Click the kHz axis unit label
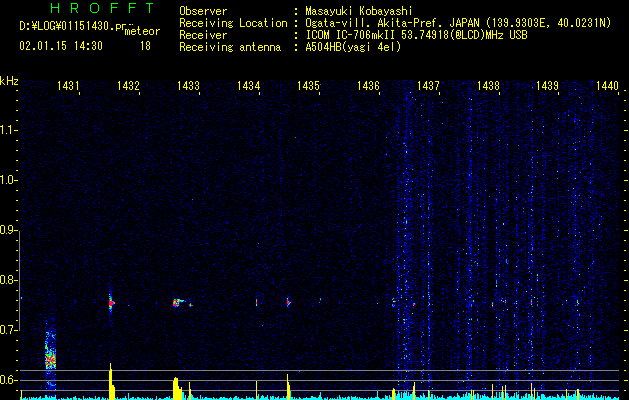Image resolution: width=629 pixels, height=400 pixels. pyautogui.click(x=9, y=81)
